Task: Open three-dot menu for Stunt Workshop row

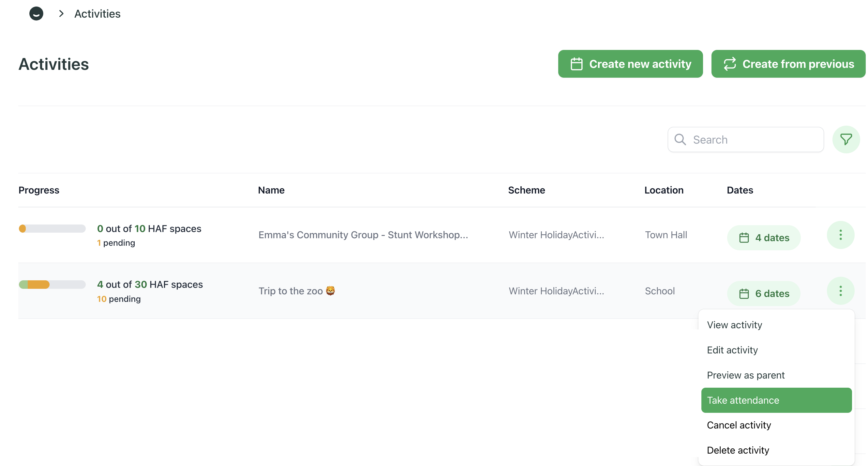Action: [840, 235]
